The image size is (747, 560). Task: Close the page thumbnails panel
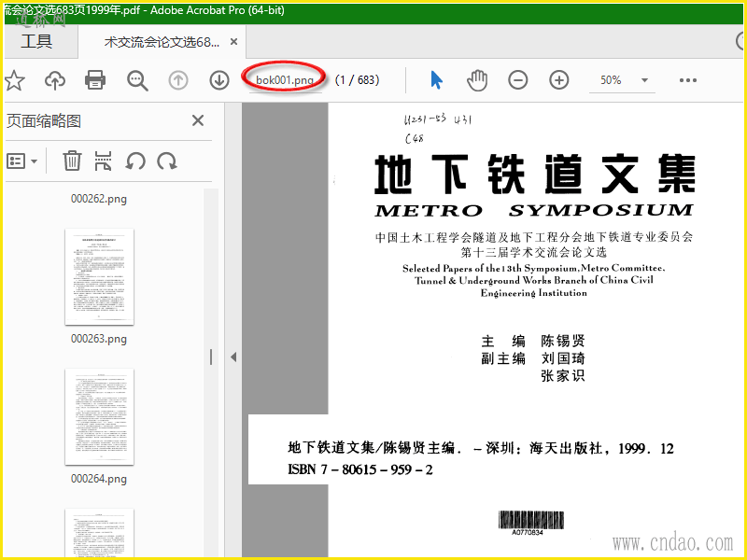pos(198,120)
